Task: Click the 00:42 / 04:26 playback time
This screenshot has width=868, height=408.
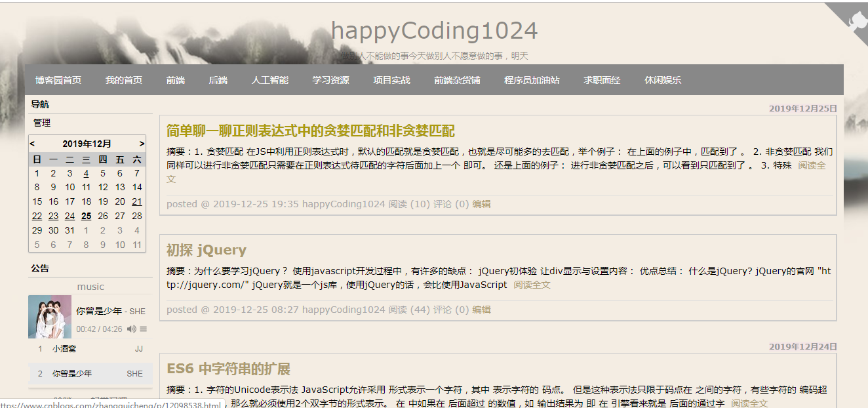Action: 99,329
